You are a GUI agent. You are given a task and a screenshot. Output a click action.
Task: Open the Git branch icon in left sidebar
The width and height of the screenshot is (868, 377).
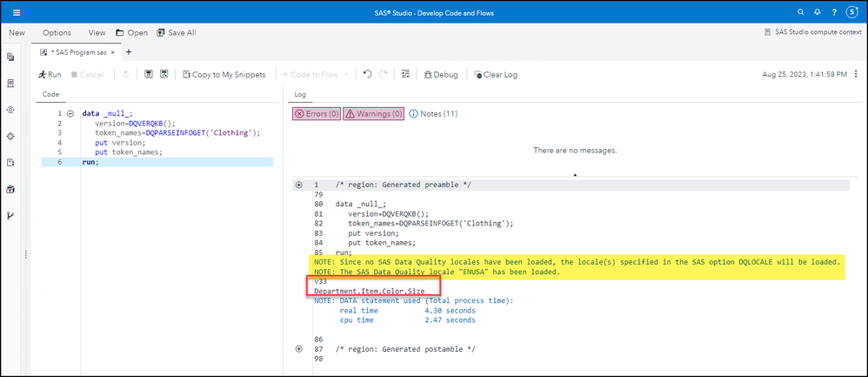coord(10,216)
